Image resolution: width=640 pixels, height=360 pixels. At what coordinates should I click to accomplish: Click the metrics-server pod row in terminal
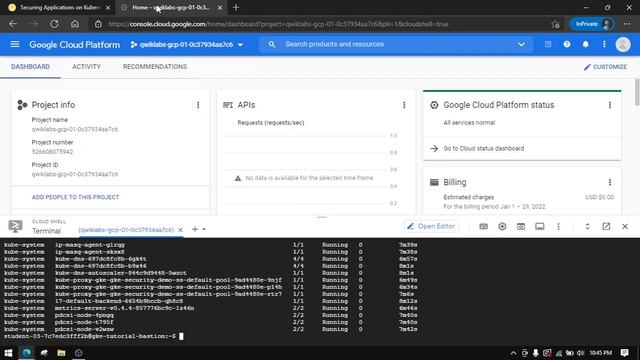point(211,308)
